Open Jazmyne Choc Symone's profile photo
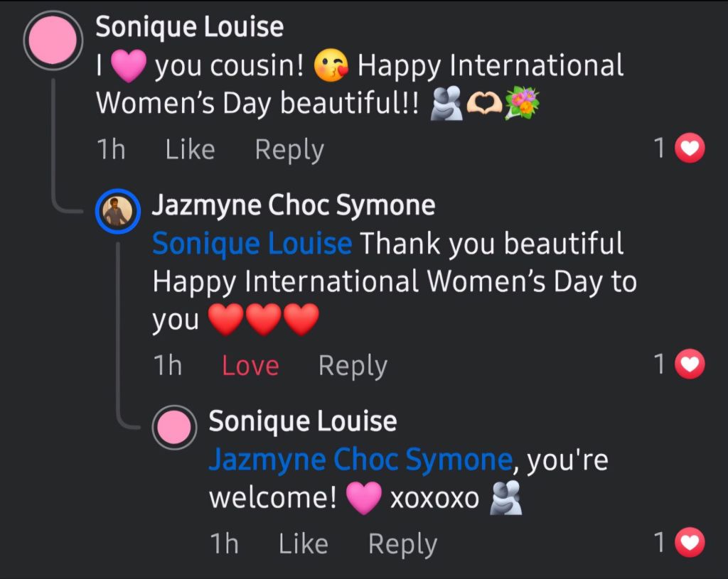The image size is (728, 579). pos(117,210)
